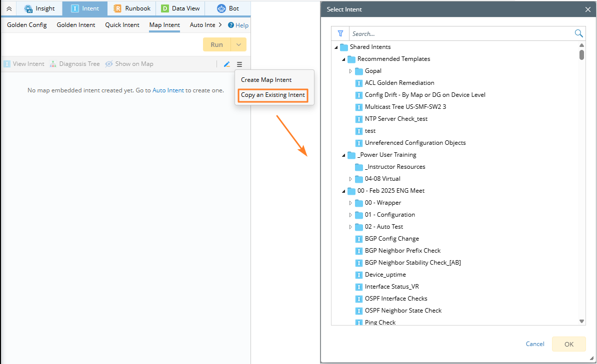Click the Cancel link in dialog
This screenshot has height=364, width=597.
(x=535, y=344)
